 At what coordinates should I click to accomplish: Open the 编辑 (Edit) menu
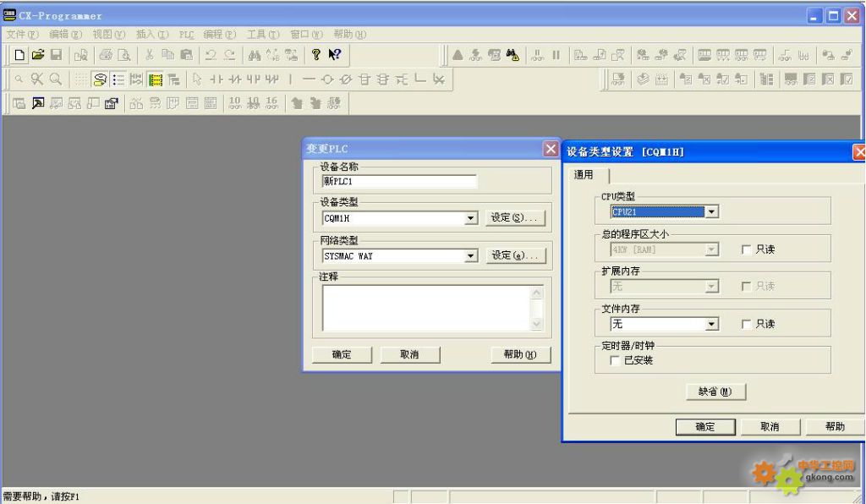(65, 34)
